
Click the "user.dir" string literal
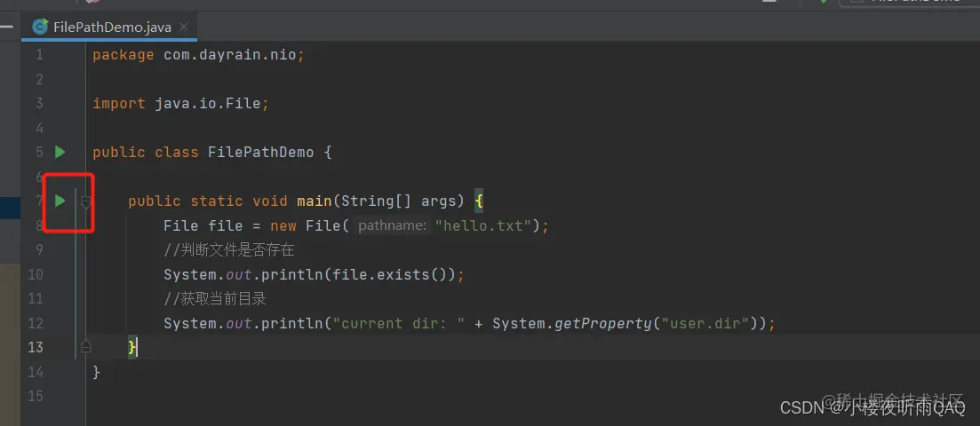705,324
